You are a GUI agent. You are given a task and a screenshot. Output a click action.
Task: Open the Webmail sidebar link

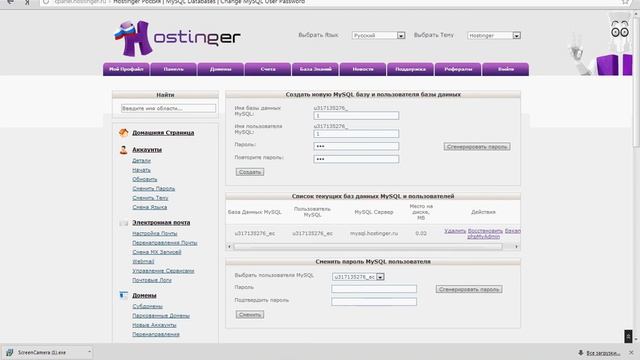(x=143, y=262)
